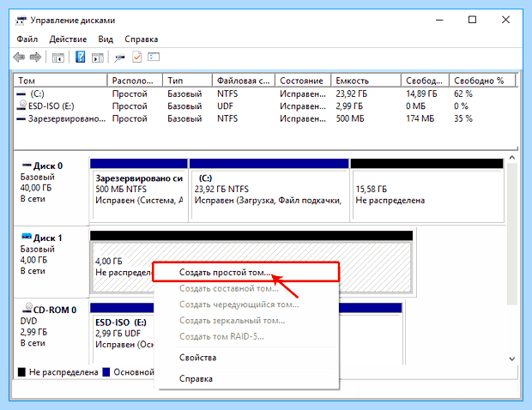Click the blue Основной legend swatch
This screenshot has width=532, height=410.
(106, 372)
